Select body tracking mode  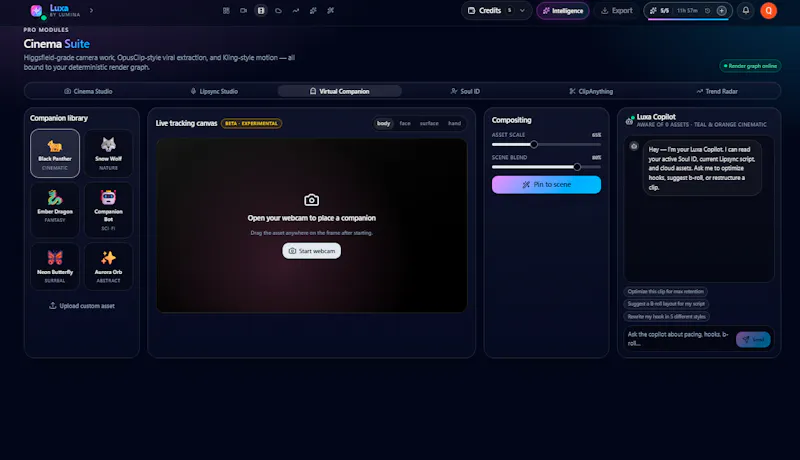tap(383, 123)
